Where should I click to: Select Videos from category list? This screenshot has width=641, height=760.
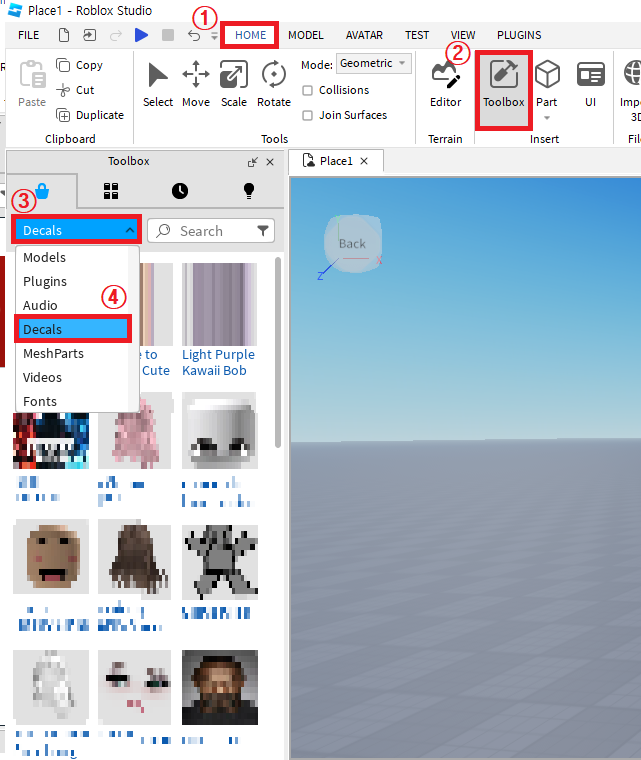[73, 378]
